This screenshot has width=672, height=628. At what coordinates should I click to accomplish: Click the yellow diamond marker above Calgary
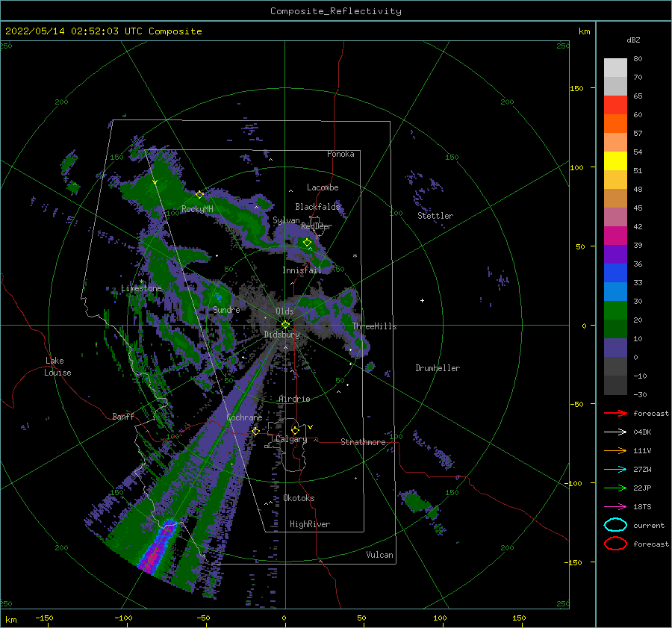tap(295, 430)
